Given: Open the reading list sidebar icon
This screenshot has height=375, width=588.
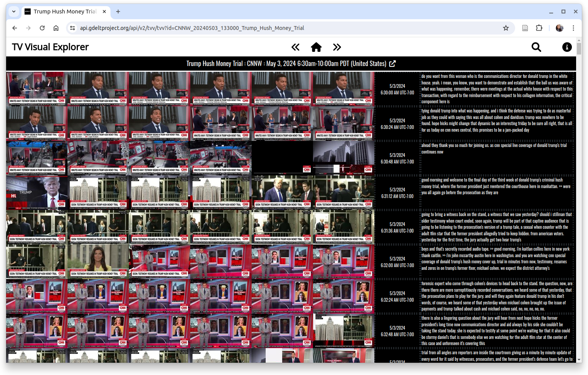Looking at the screenshot, I should [525, 28].
